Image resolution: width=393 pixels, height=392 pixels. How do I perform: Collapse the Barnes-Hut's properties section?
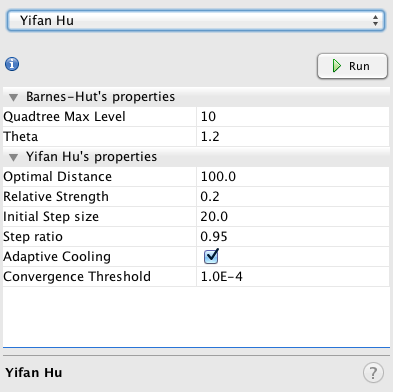(x=13, y=97)
